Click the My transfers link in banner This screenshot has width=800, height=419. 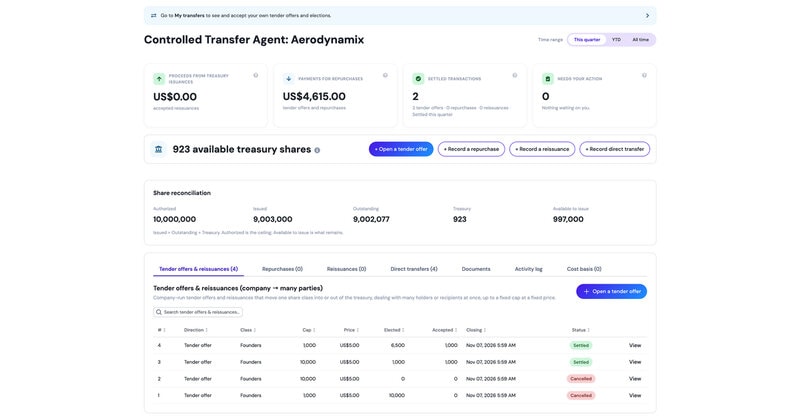(189, 15)
